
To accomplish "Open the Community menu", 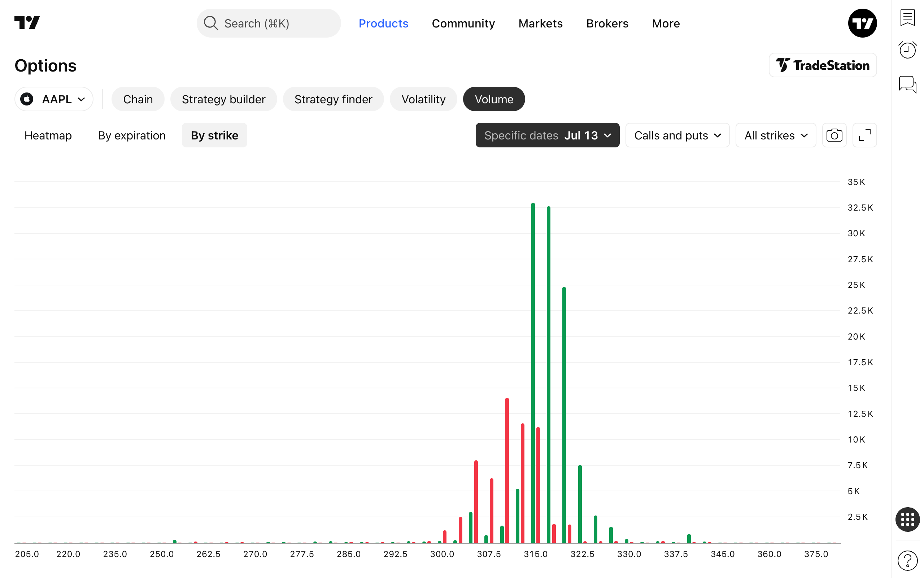I will click(463, 23).
